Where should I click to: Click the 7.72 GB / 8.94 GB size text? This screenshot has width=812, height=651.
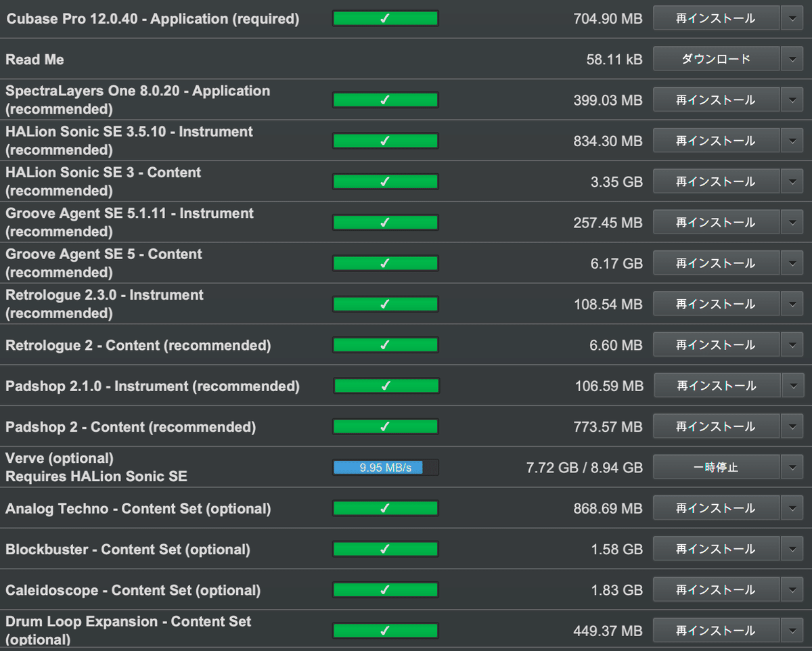click(585, 468)
